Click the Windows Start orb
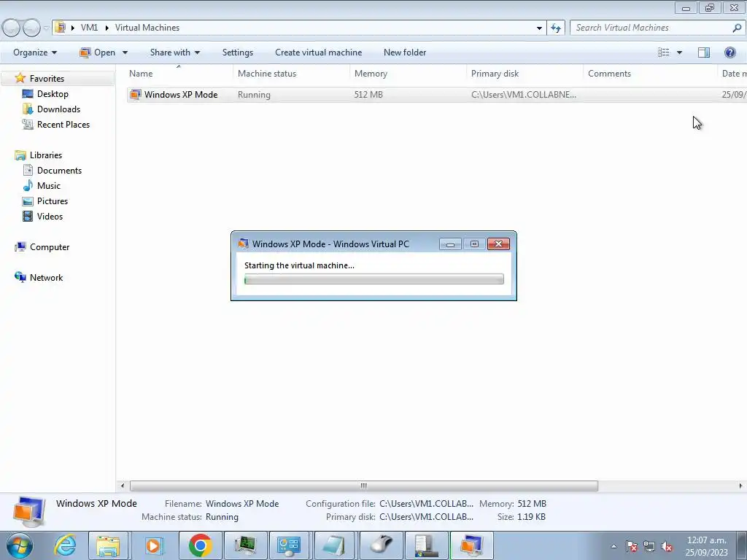 (20, 546)
